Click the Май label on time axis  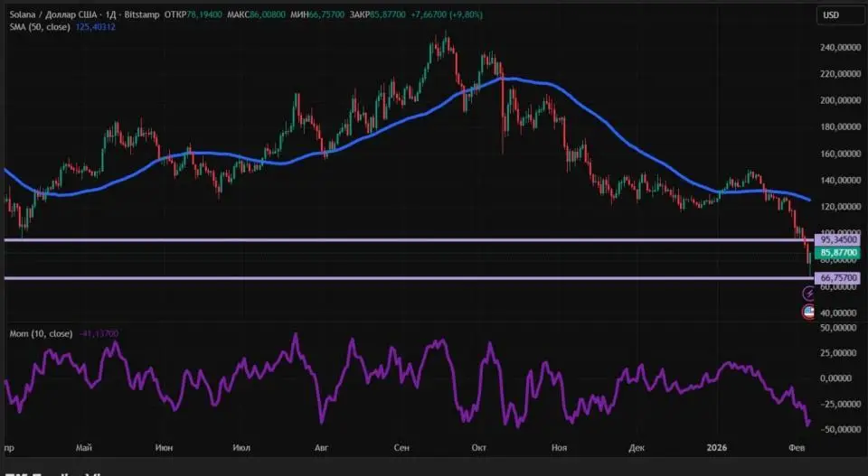[85, 447]
